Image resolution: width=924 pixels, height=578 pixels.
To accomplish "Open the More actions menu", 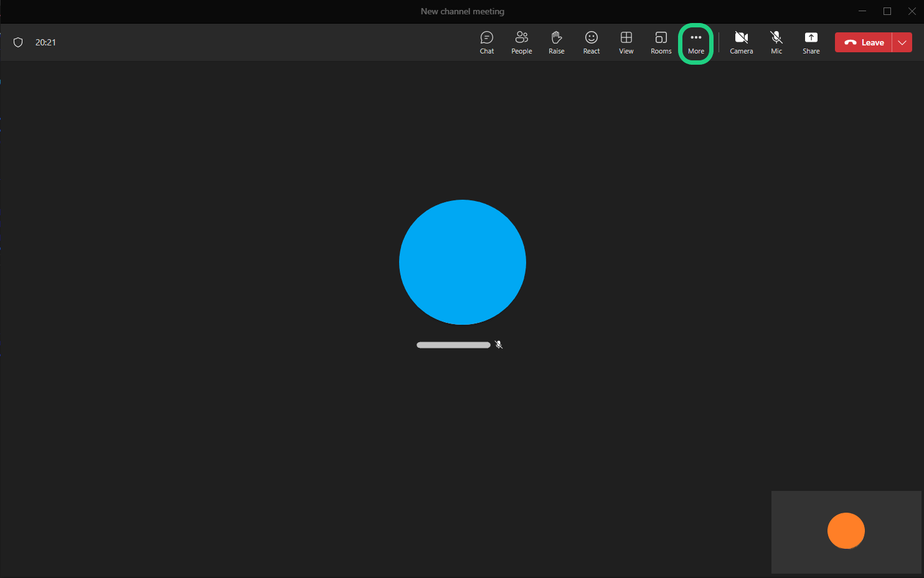I will point(695,42).
